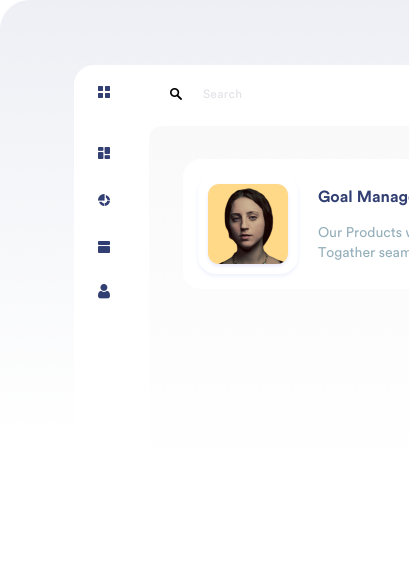Viewport: 409px width, 588px height.
Task: Click the blank space in the search bar
Action: [326, 94]
